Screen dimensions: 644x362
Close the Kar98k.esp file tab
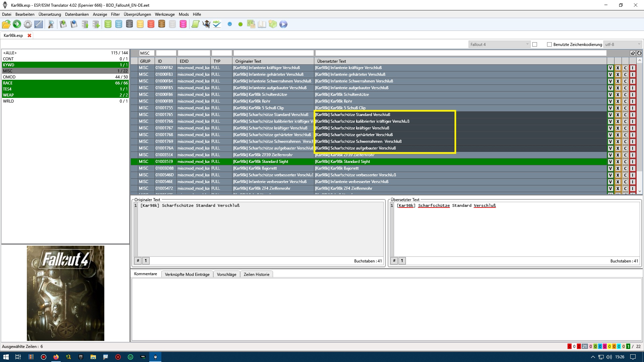pyautogui.click(x=30, y=36)
